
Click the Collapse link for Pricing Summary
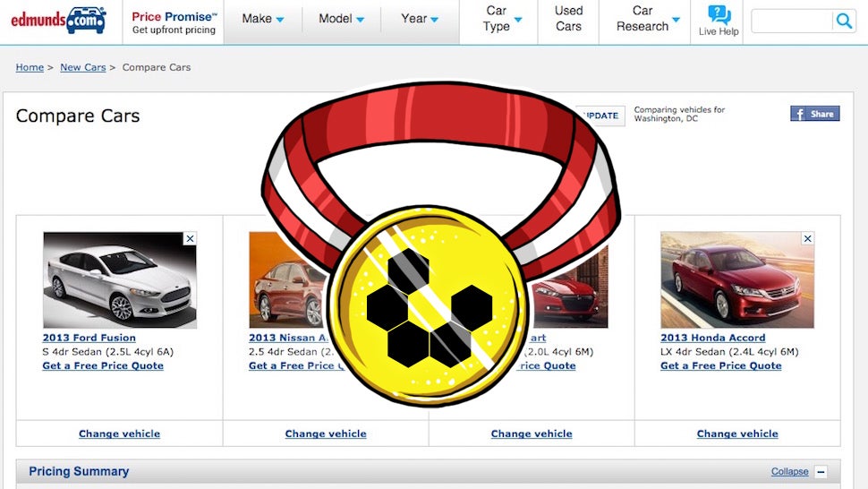pyautogui.click(x=789, y=471)
